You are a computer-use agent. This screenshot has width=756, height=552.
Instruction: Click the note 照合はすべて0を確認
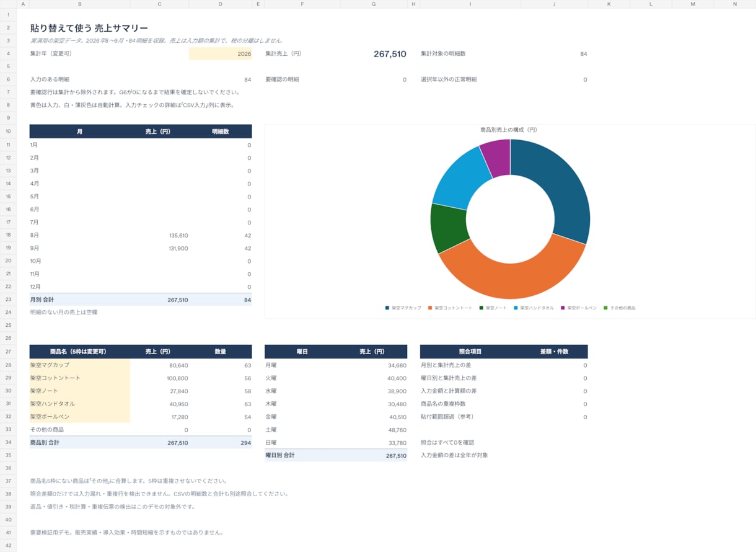pos(447,443)
